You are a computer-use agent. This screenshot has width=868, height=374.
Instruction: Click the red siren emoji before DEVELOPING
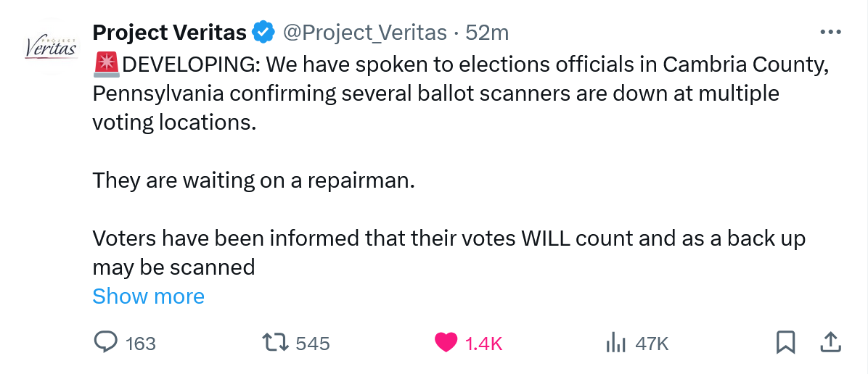106,65
